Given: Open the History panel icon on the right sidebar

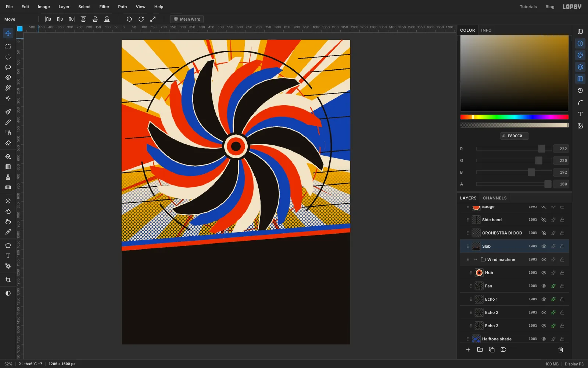Looking at the screenshot, I should tap(580, 91).
